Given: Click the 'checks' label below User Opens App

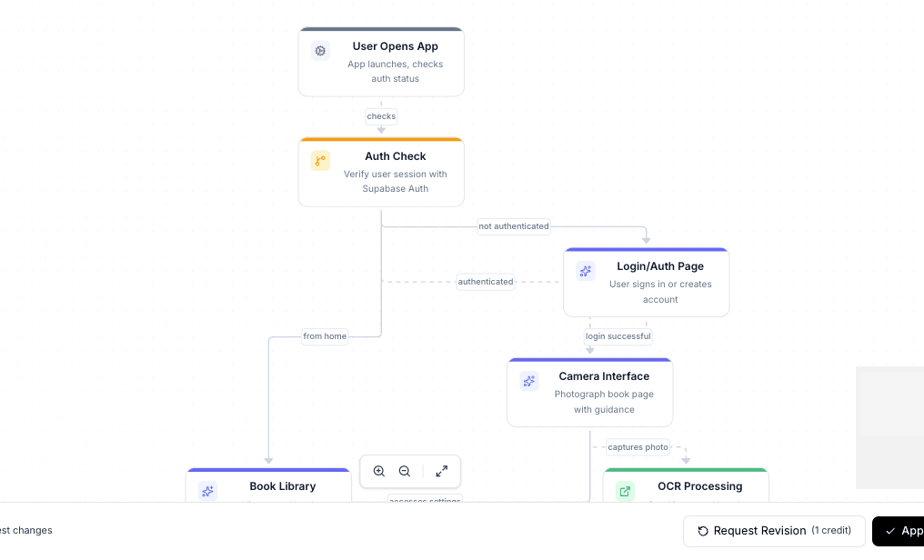Looking at the screenshot, I should pyautogui.click(x=381, y=116).
